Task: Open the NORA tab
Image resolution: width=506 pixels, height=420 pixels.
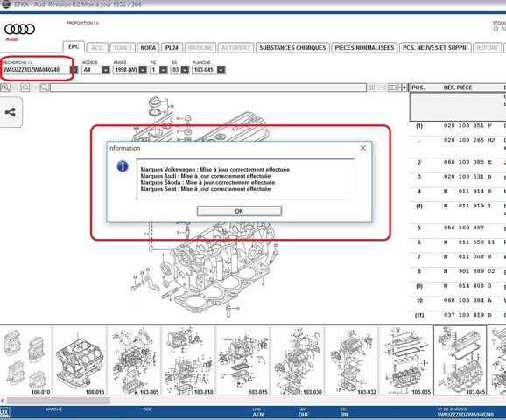Action: (148, 48)
